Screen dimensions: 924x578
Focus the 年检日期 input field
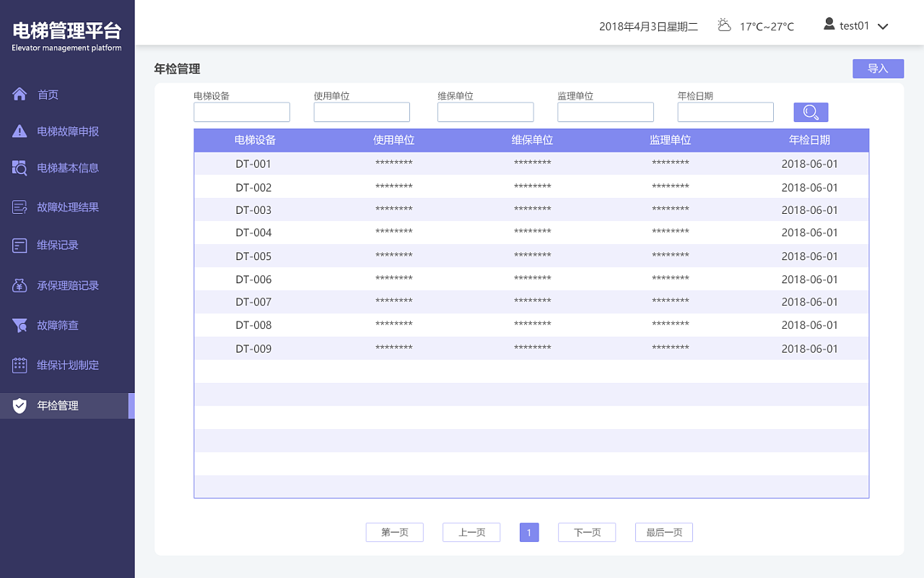point(725,112)
